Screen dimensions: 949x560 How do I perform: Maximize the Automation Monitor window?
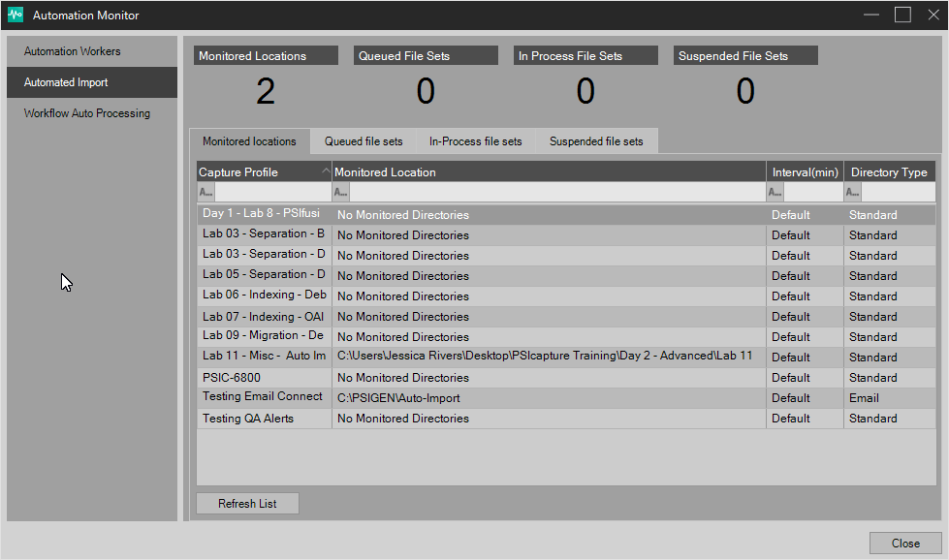click(902, 15)
